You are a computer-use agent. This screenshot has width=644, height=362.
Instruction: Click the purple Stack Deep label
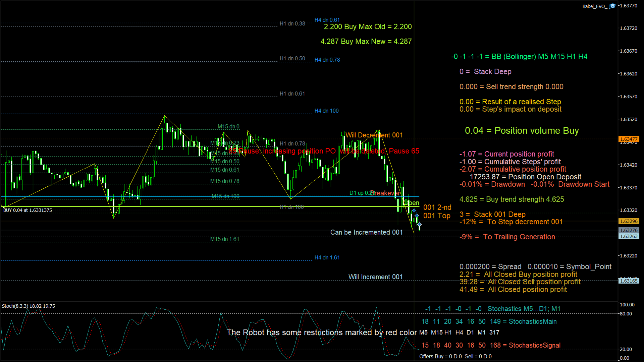point(485,72)
